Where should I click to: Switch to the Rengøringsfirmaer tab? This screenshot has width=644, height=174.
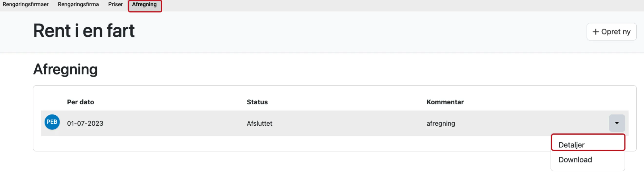pos(26,4)
